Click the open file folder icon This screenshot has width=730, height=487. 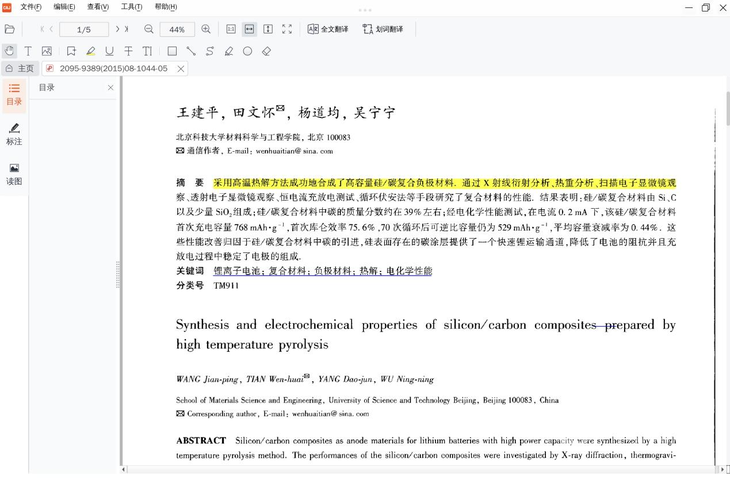(10, 30)
